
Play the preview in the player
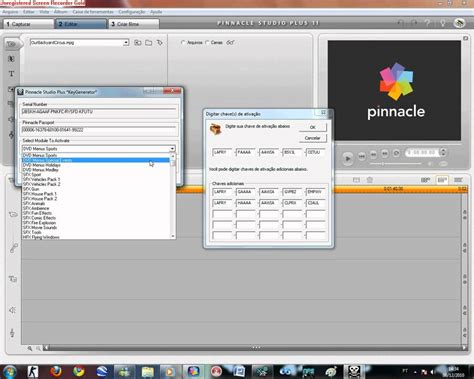pyautogui.click(x=348, y=158)
